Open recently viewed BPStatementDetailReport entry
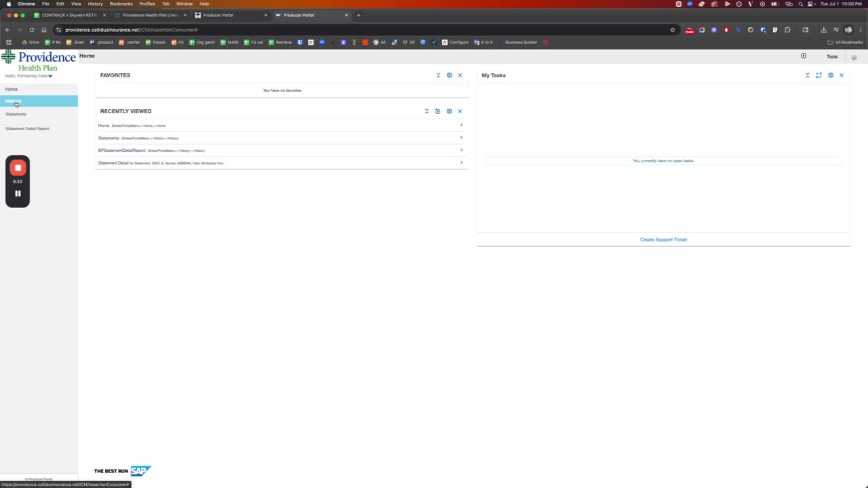Image resolution: width=868 pixels, height=488 pixels. [282, 150]
